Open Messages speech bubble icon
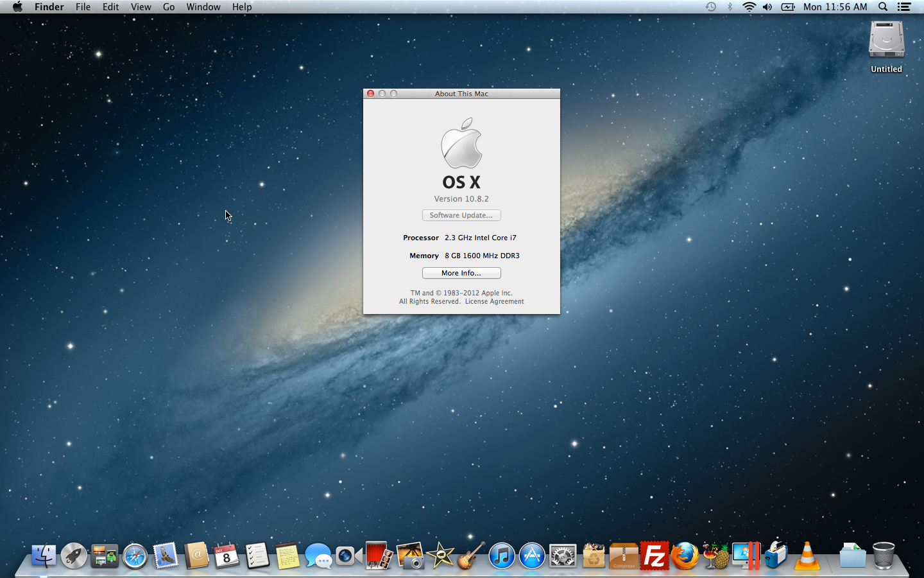 point(318,556)
